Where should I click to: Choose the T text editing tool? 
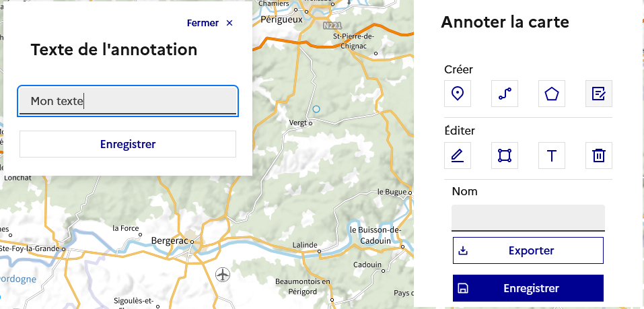coord(552,156)
